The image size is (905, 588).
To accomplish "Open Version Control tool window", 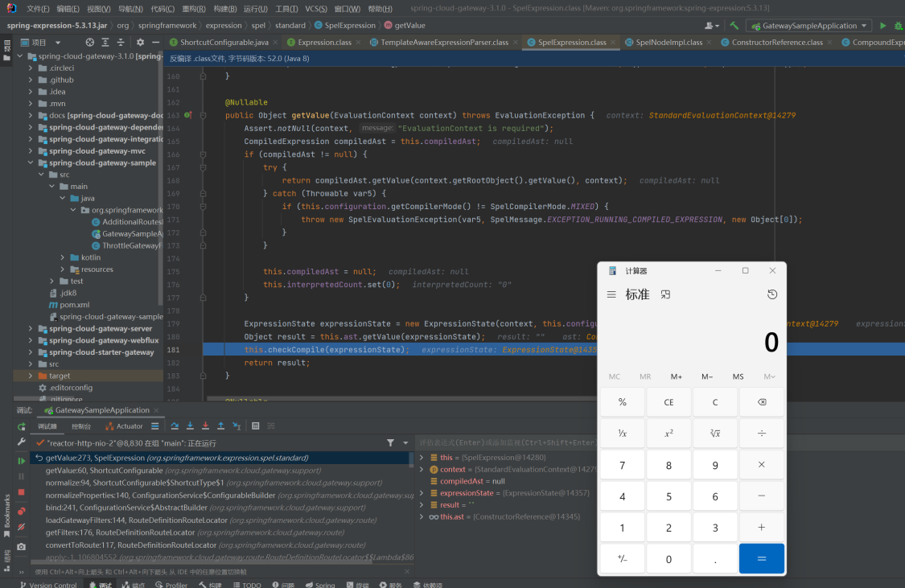I will click(48, 585).
